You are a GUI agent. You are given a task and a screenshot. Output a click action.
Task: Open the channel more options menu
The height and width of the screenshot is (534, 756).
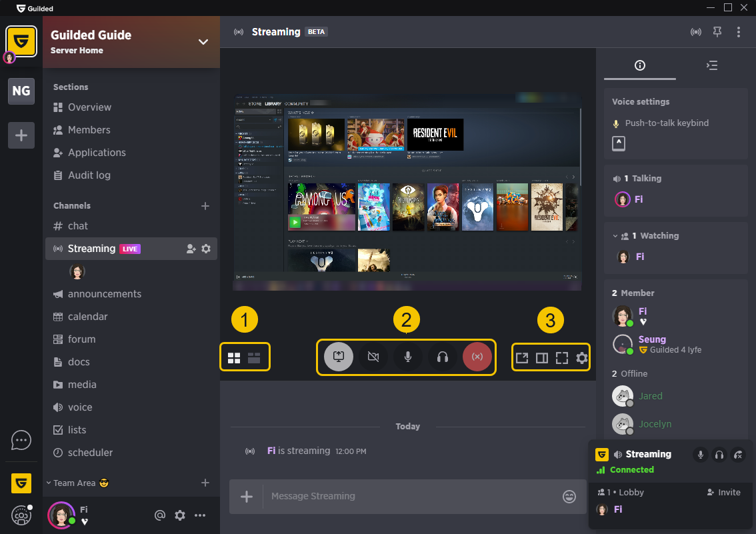click(x=739, y=32)
